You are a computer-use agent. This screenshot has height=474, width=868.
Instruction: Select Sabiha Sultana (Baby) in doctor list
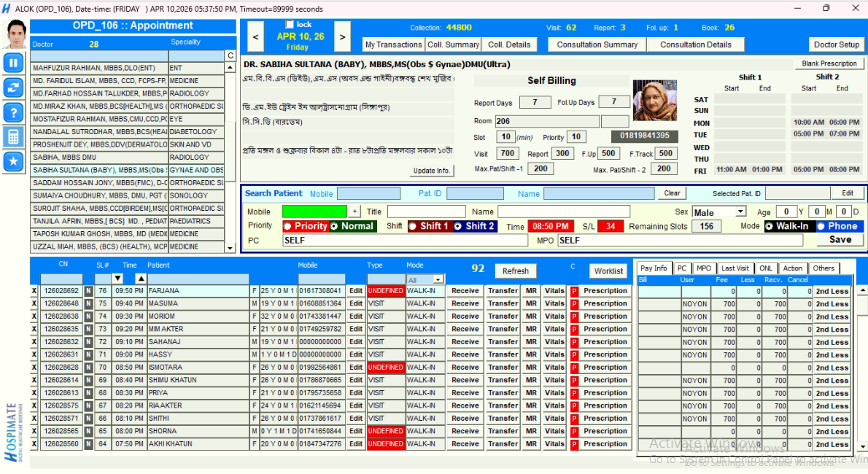(x=99, y=170)
